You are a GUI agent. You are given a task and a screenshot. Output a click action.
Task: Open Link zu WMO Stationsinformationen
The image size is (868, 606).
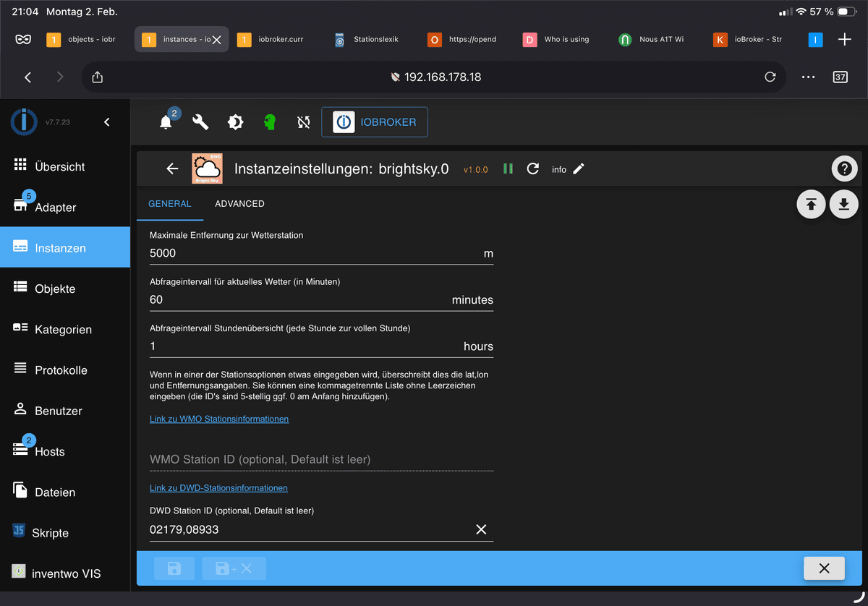click(x=219, y=419)
